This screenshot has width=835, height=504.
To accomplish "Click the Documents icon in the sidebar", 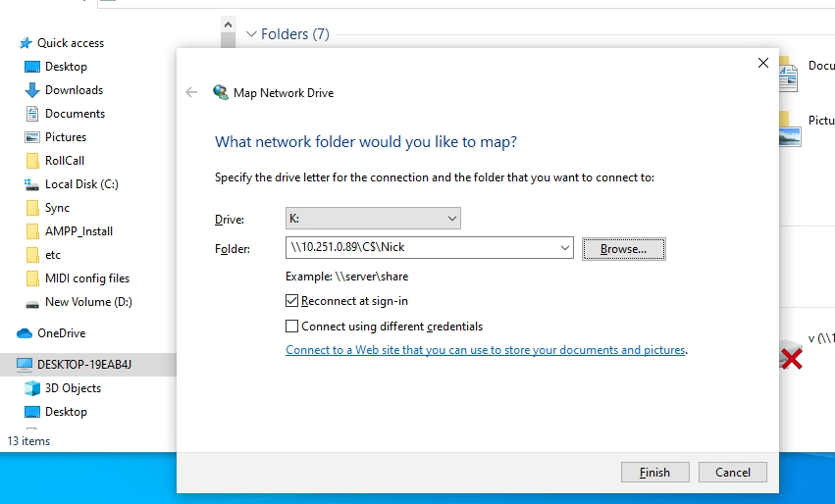I will point(32,114).
